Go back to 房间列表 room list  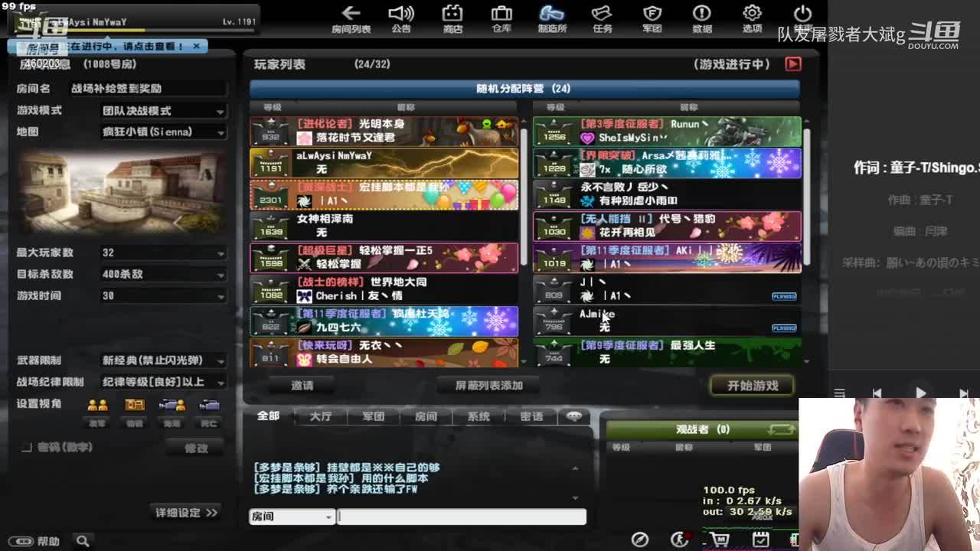[x=351, y=18]
